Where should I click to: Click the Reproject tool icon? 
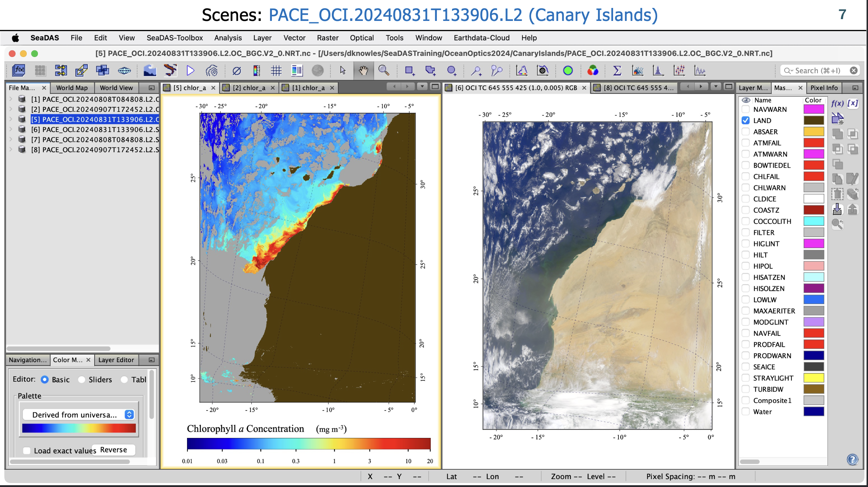(82, 70)
